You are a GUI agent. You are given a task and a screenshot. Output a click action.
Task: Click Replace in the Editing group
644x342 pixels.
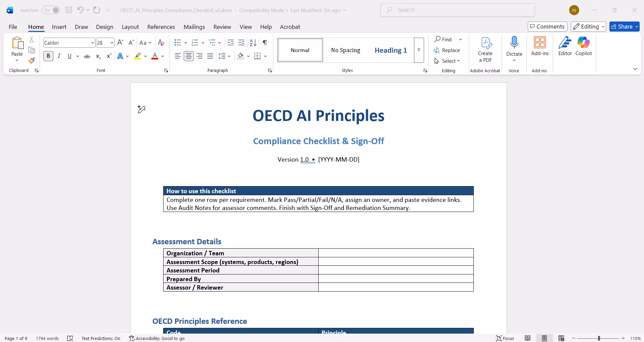tap(447, 50)
